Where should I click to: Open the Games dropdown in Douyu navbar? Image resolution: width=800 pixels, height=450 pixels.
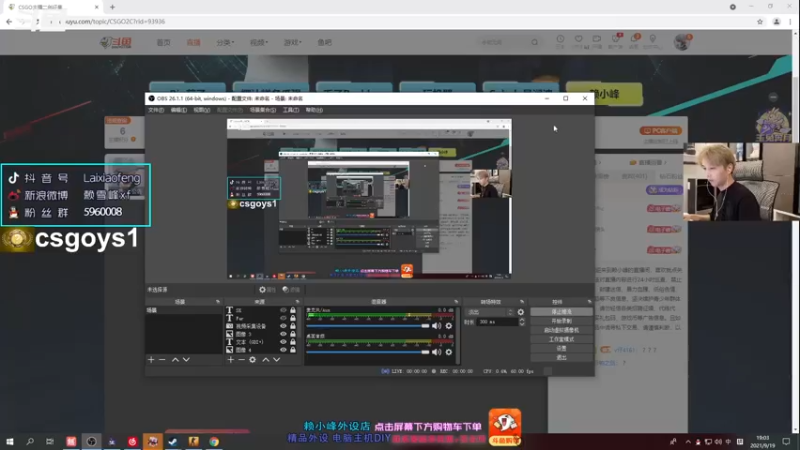(292, 43)
